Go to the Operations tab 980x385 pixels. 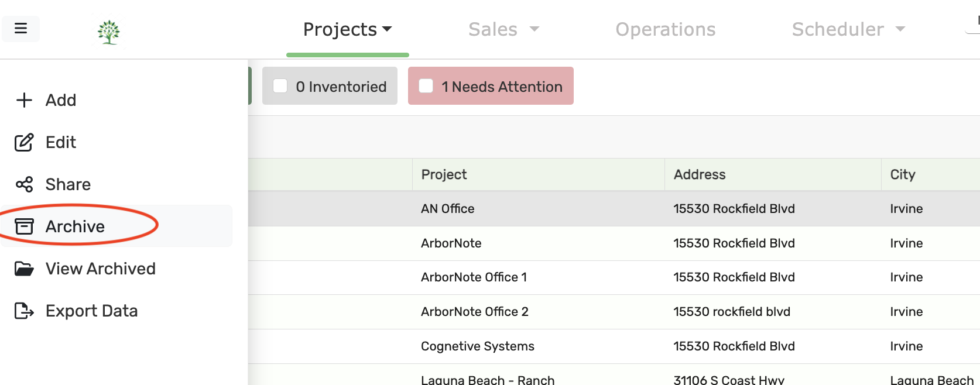[x=666, y=29]
